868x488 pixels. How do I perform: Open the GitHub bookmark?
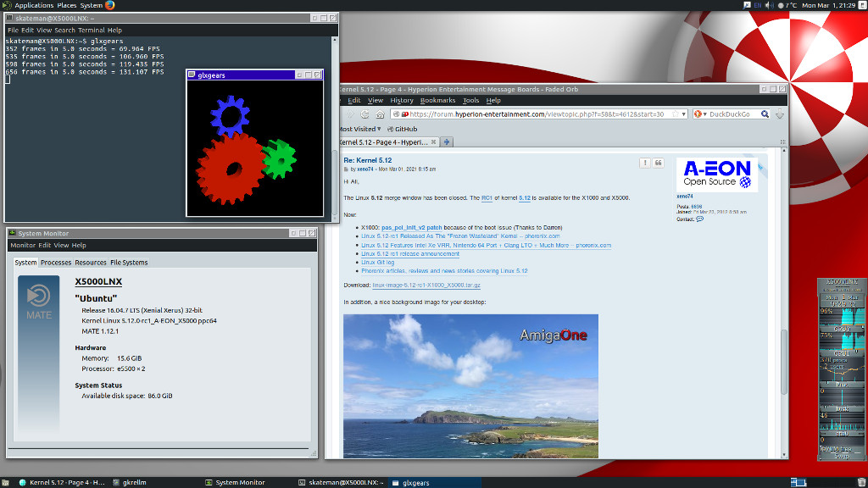403,129
